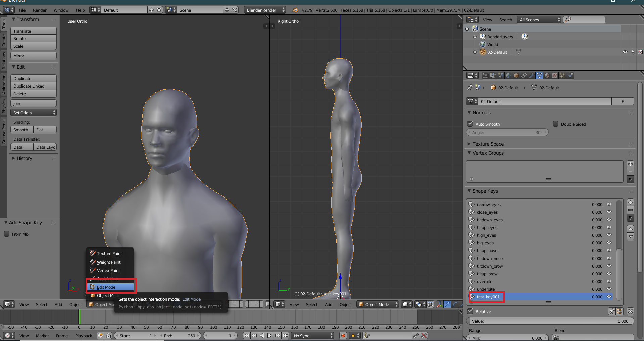Toggle the Auto Smooth checkbox
Viewport: 644px width, 341px height.
[470, 124]
